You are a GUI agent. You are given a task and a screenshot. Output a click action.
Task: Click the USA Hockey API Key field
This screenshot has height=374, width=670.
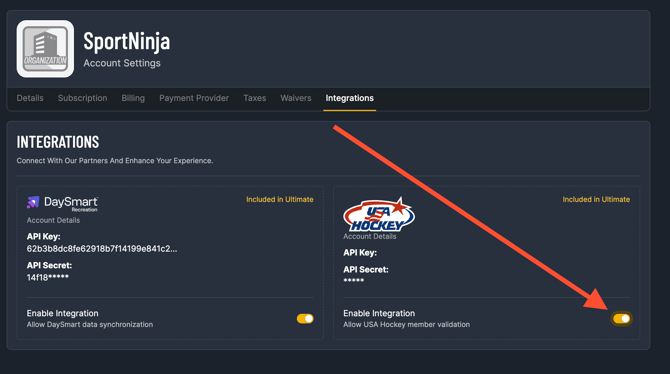360,253
